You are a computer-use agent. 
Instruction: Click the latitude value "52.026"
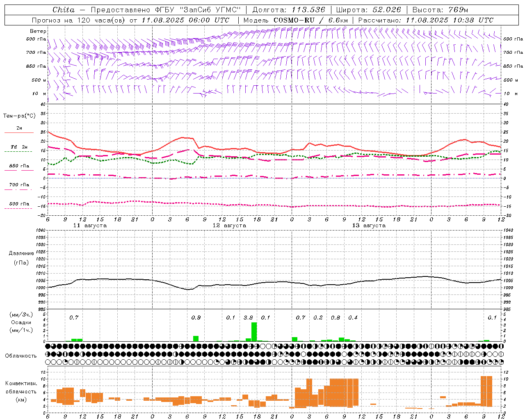tap(386, 10)
